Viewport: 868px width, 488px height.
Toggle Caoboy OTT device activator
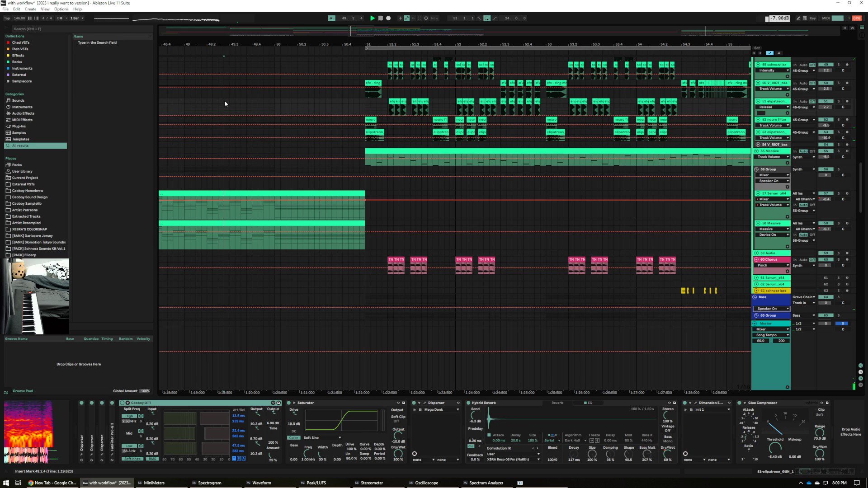tap(122, 403)
